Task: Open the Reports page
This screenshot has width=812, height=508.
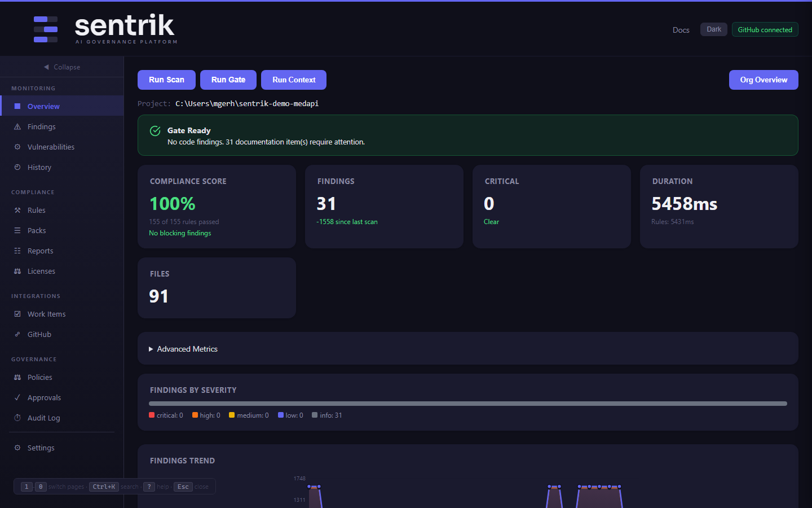Action: 62,251
